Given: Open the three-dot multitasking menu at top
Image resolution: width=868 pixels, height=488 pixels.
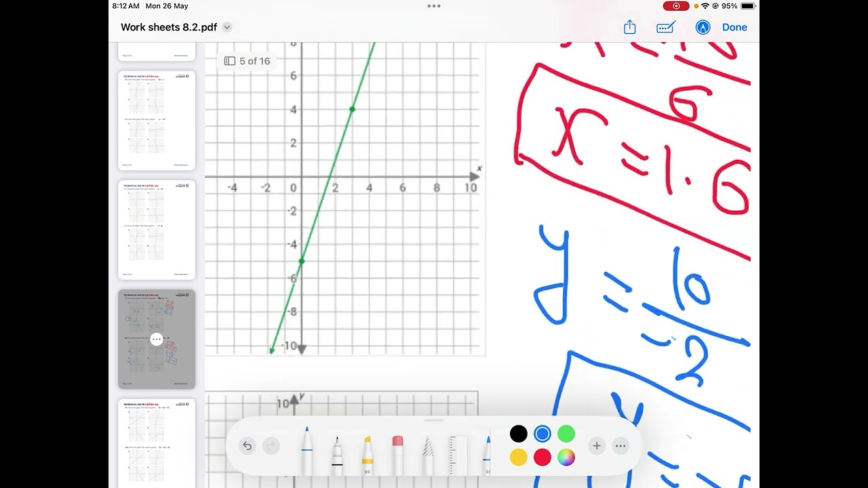Looking at the screenshot, I should click(x=434, y=5).
